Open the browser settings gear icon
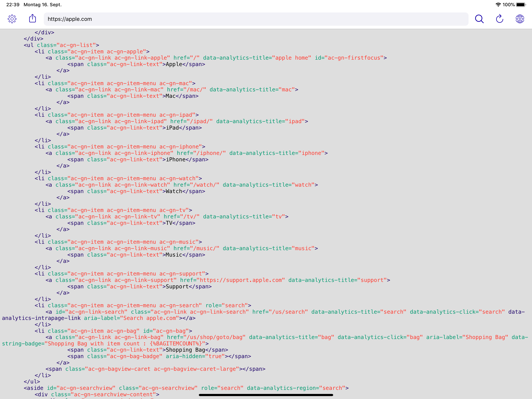532x399 pixels. coord(12,19)
